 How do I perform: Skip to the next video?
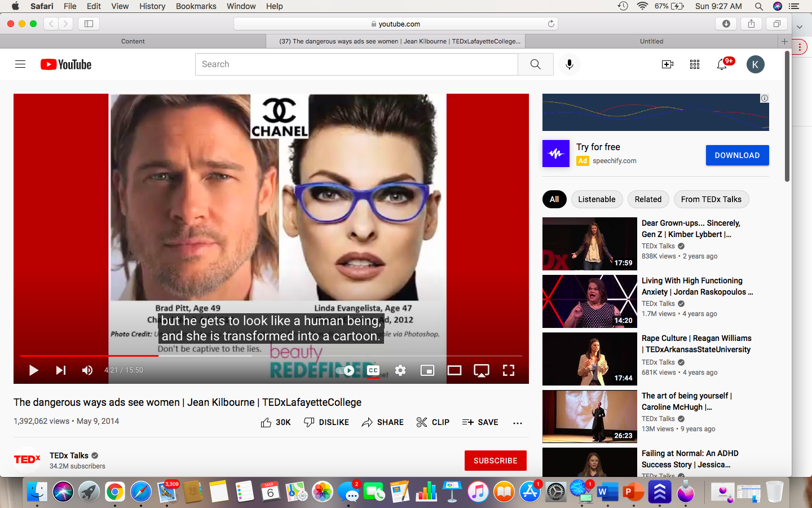[60, 370]
